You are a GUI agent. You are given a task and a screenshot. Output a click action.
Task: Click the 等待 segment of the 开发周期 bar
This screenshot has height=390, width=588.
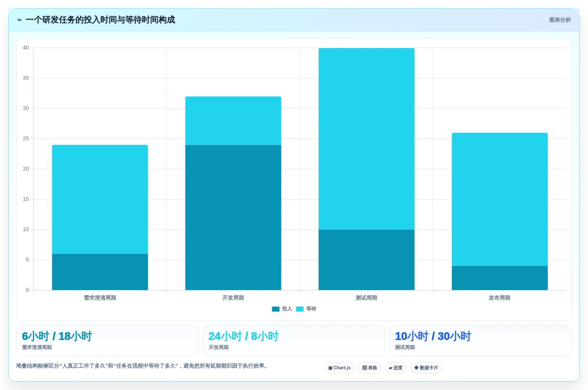tap(233, 121)
